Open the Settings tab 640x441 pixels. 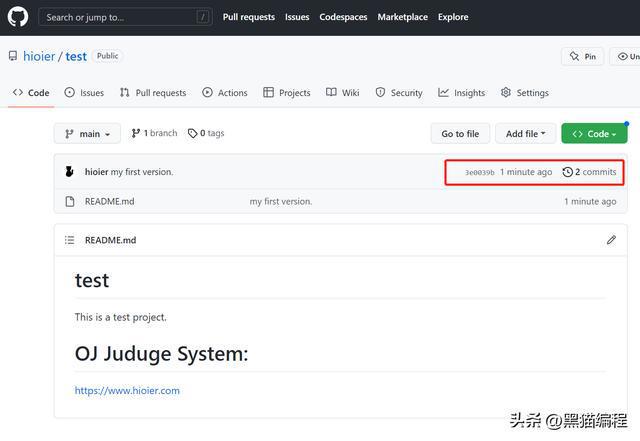click(x=524, y=93)
